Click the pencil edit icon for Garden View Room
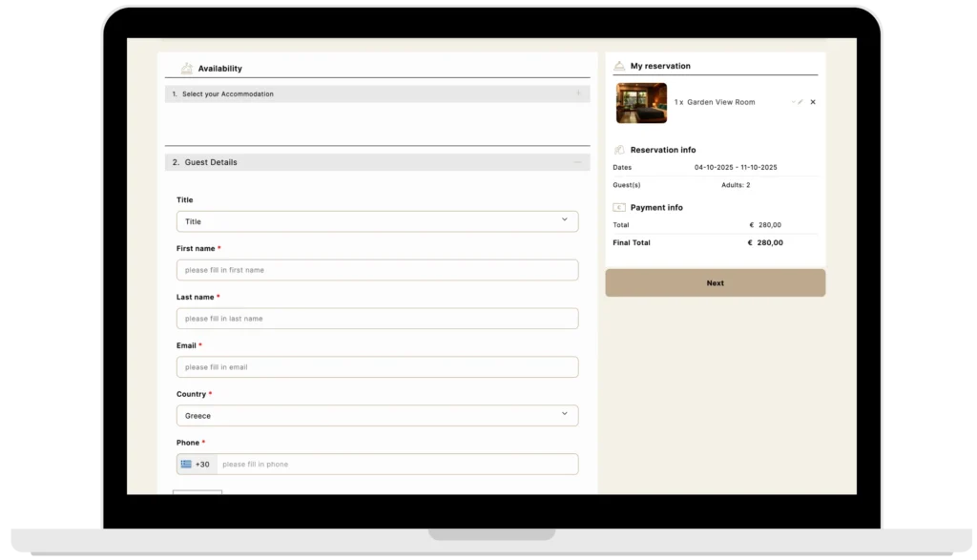This screenshot has height=560, width=977. pos(800,102)
